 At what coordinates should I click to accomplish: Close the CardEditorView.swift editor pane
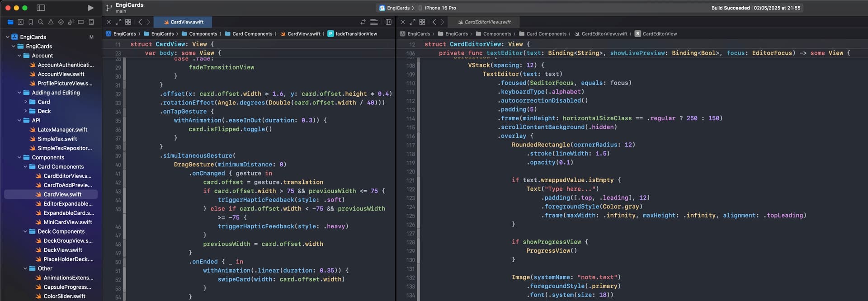(403, 22)
